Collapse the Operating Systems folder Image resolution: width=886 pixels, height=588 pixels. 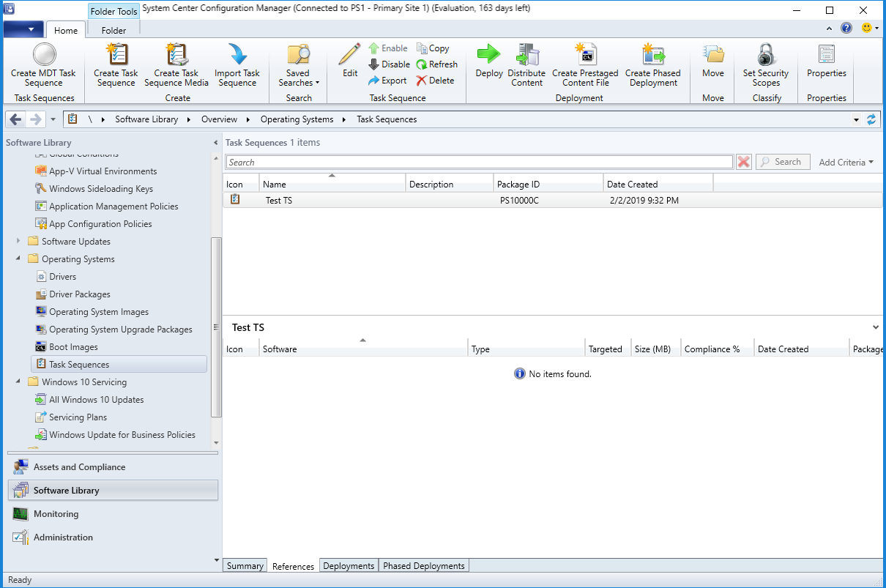pyautogui.click(x=19, y=258)
